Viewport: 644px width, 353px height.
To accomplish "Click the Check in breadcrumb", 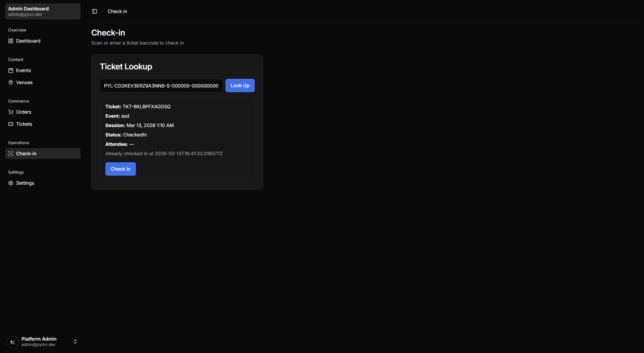I will tap(117, 11).
